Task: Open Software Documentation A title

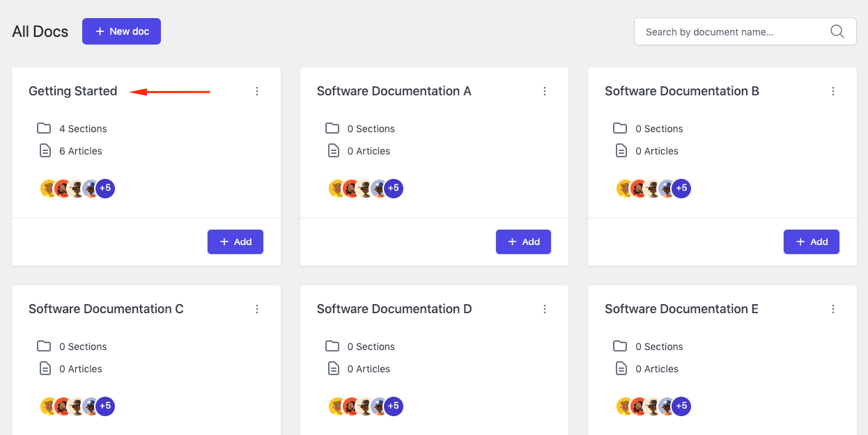Action: click(394, 91)
